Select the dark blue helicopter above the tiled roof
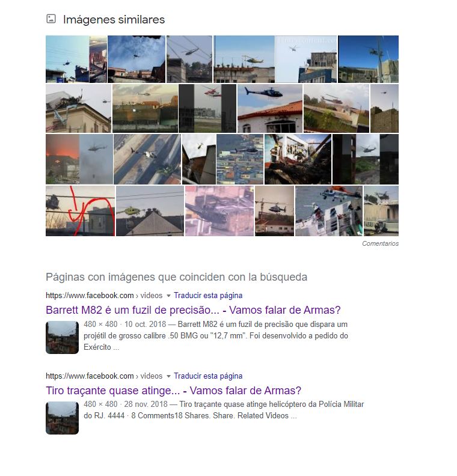The height and width of the screenshot is (476, 457). coord(269,108)
